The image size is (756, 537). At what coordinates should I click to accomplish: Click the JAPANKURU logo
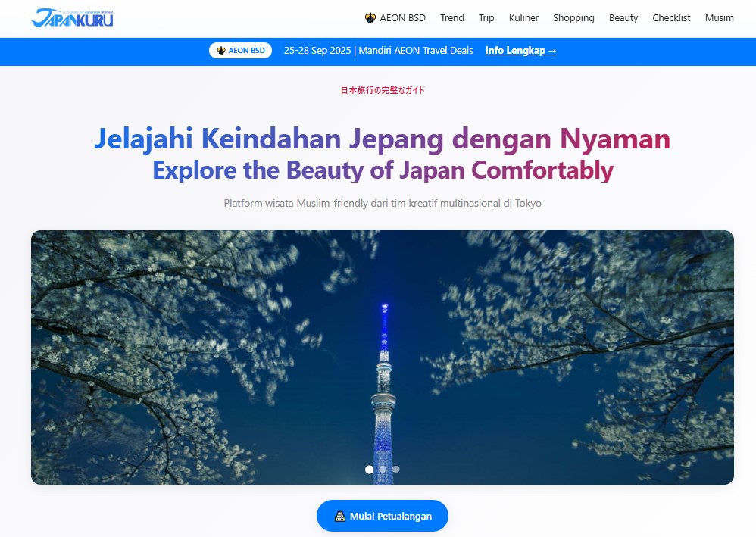pyautogui.click(x=72, y=18)
